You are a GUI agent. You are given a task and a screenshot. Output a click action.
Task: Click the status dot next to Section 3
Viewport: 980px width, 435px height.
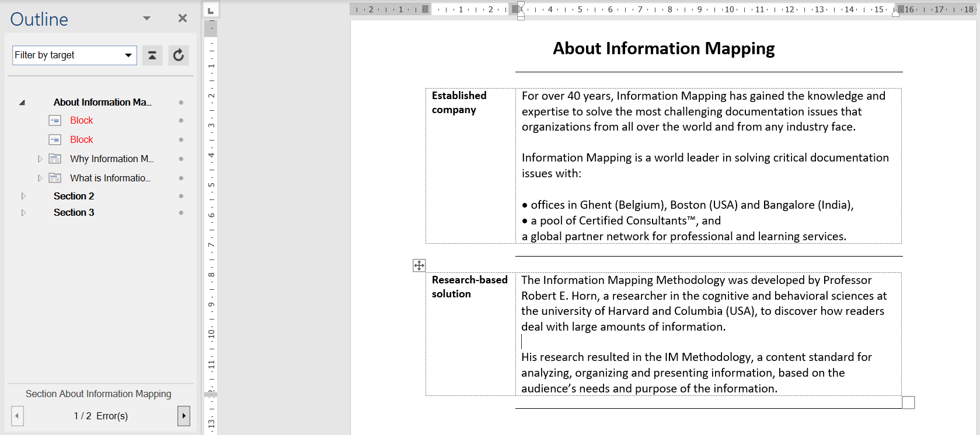181,213
